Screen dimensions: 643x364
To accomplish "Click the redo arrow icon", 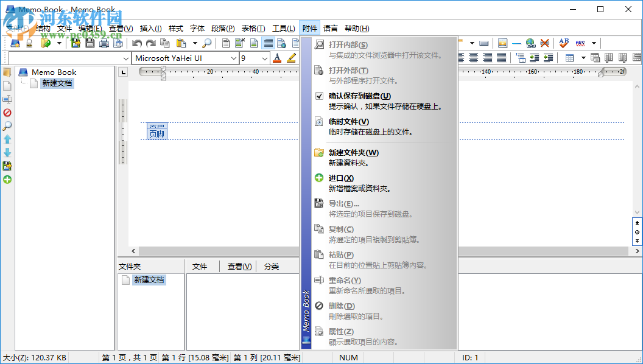I will [x=151, y=43].
